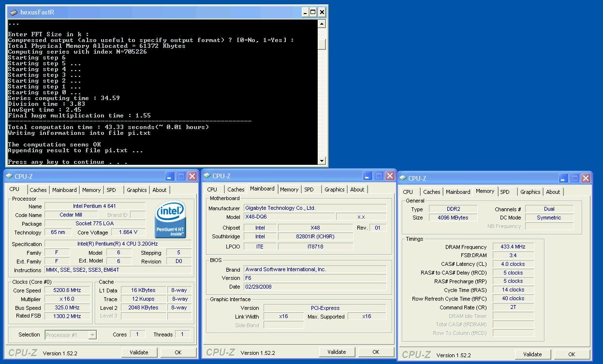Select CPU tab in the left CPU-Z window
Viewport: 603px width, 364px height.
point(15,189)
